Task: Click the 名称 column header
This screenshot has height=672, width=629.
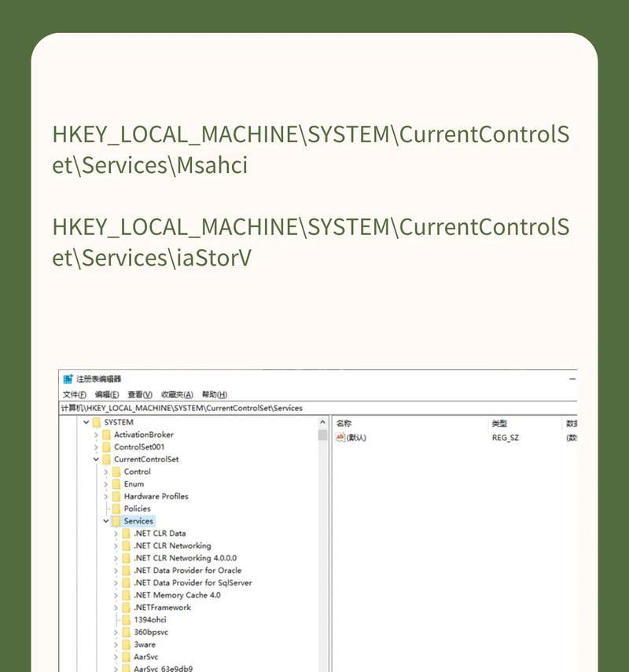Action: [344, 423]
